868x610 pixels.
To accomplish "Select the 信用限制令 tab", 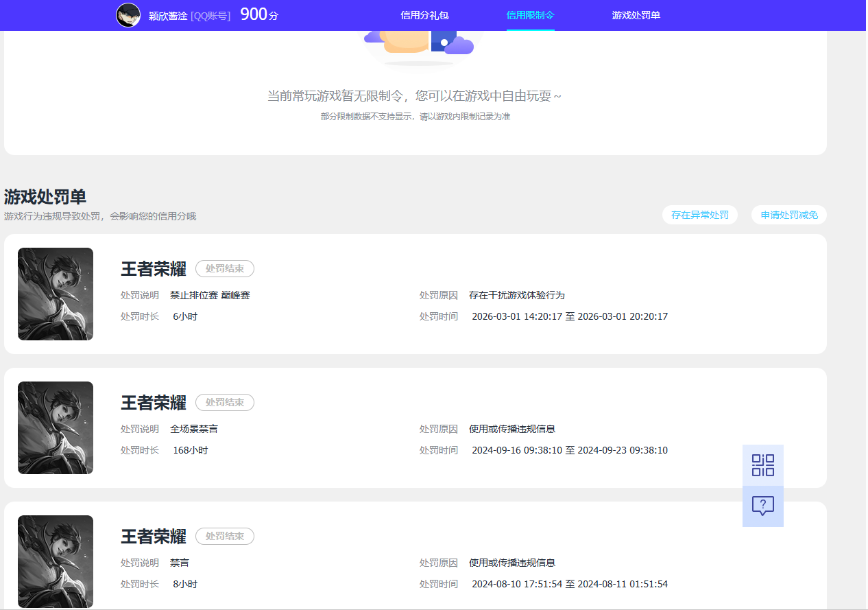I will pyautogui.click(x=531, y=15).
